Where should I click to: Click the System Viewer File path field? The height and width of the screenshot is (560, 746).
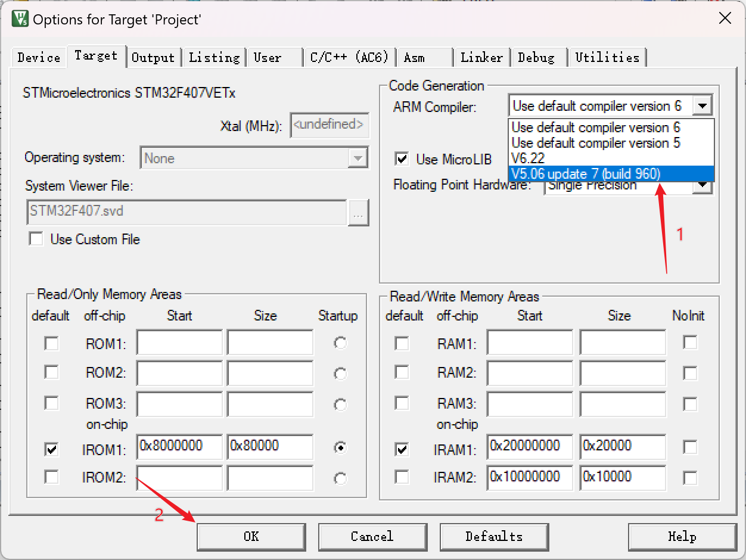[x=186, y=212]
